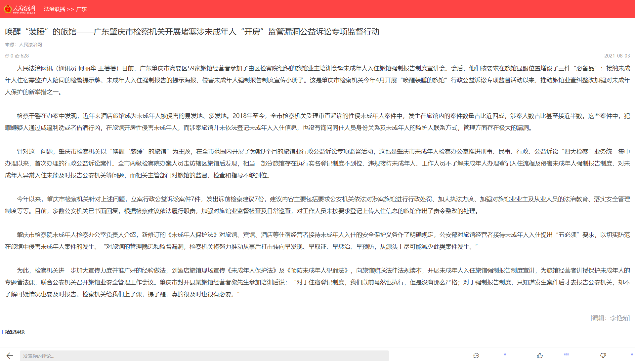Click the paragraph starting 为此，检察机关进一步
Viewport: 635px width, 364px height.
click(x=317, y=282)
